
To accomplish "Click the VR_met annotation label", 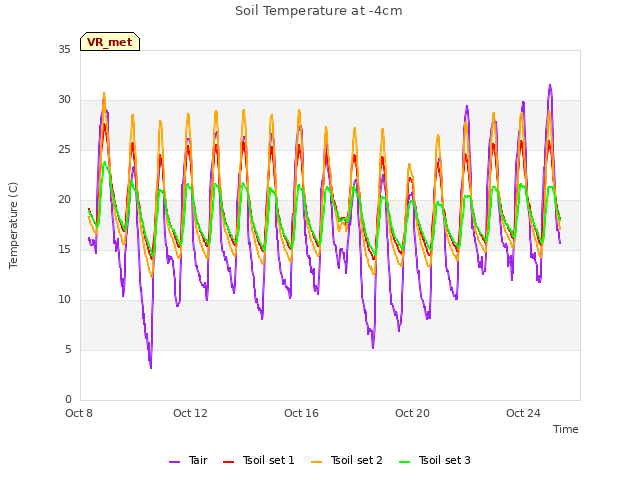I will pyautogui.click(x=110, y=42).
